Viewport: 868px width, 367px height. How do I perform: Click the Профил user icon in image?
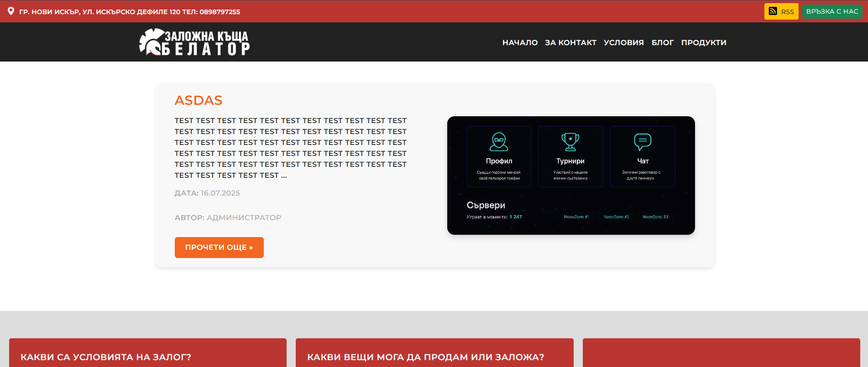[499, 142]
